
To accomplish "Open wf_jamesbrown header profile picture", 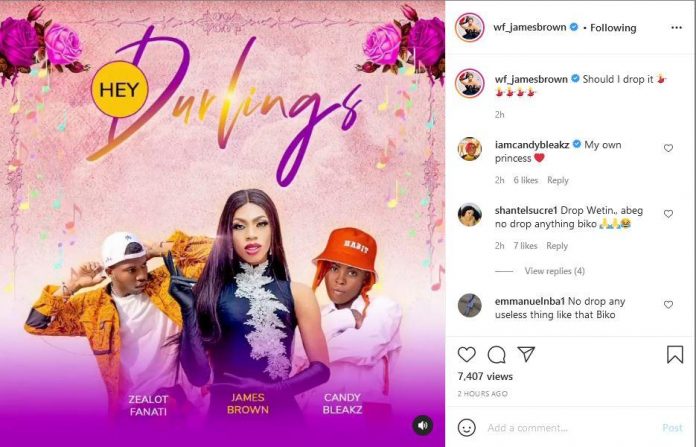I will [x=469, y=28].
